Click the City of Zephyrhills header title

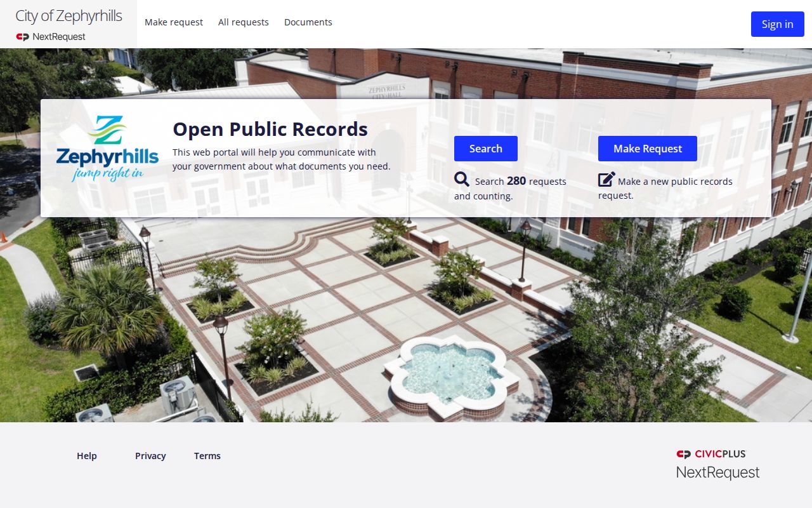69,16
